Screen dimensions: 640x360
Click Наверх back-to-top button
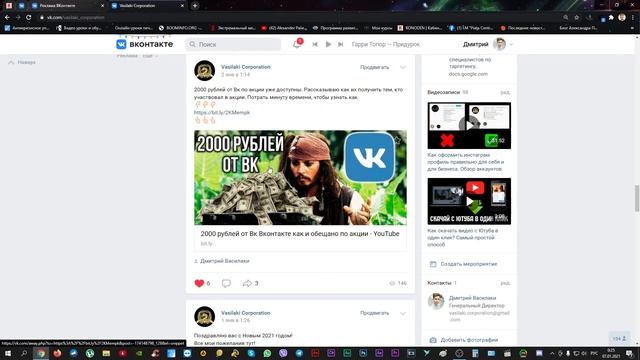22,62
